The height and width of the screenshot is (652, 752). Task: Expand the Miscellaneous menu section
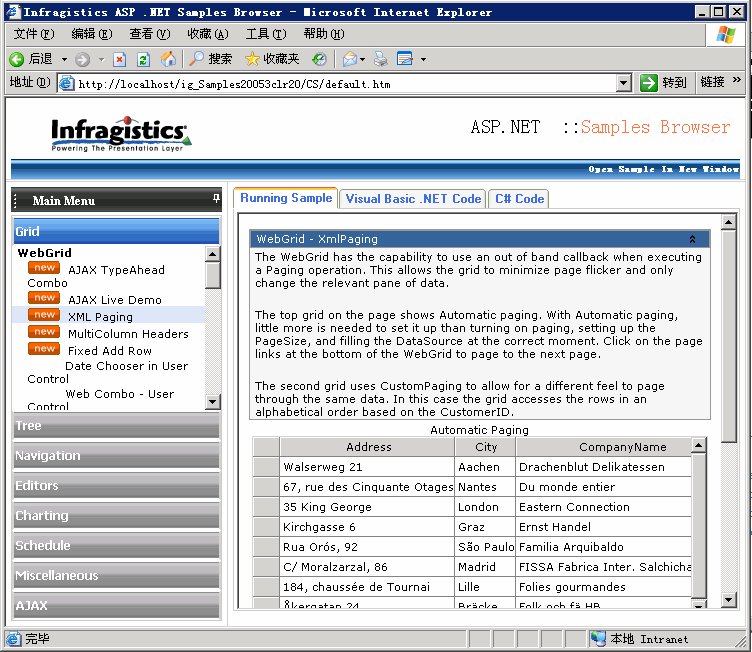pyautogui.click(x=117, y=575)
